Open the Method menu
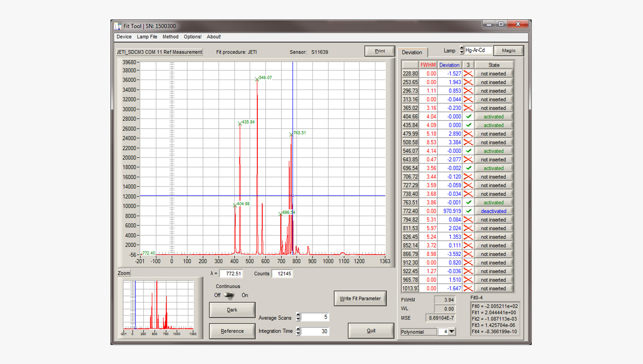The image size is (643, 364). coord(170,37)
